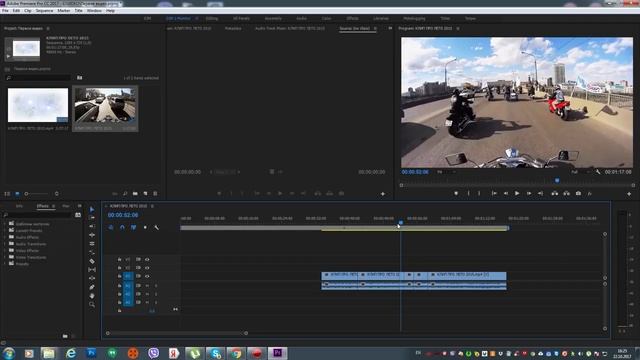Open Source panel overflow chevron
The height and width of the screenshot is (360, 640).
tap(390, 28)
